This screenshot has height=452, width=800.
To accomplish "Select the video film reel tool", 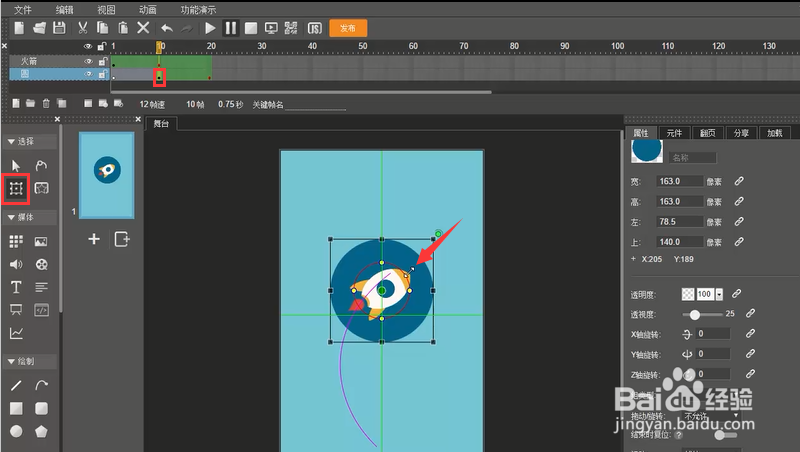I will (41, 264).
